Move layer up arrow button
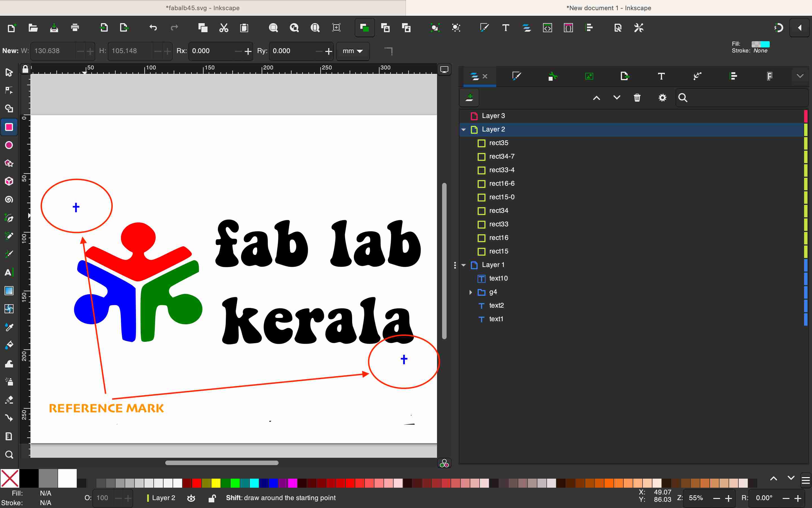 (x=596, y=98)
